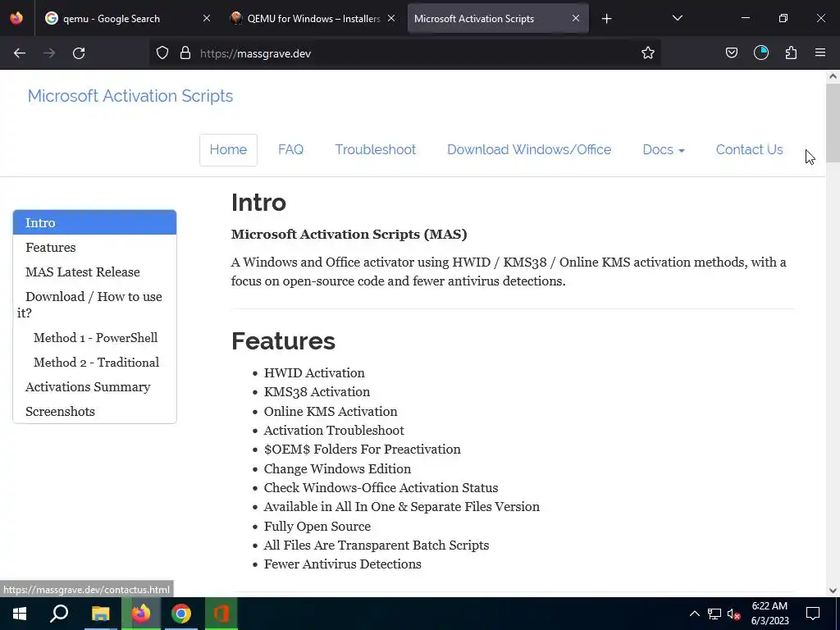Save page to Pocket icon
840x630 pixels.
click(731, 53)
